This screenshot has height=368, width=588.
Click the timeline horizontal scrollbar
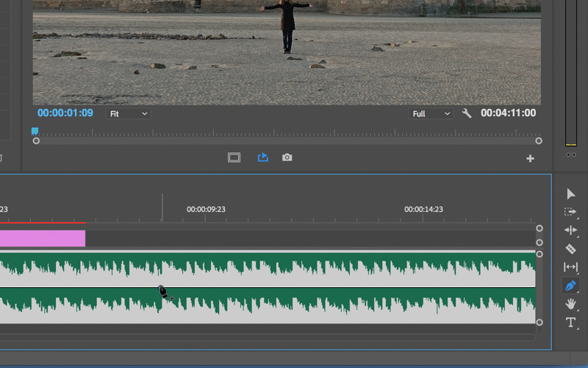click(x=268, y=338)
